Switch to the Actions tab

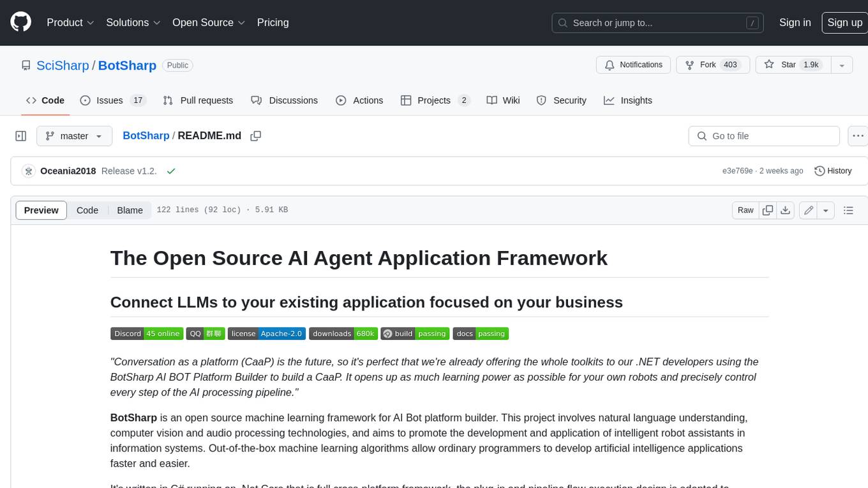[x=359, y=100]
